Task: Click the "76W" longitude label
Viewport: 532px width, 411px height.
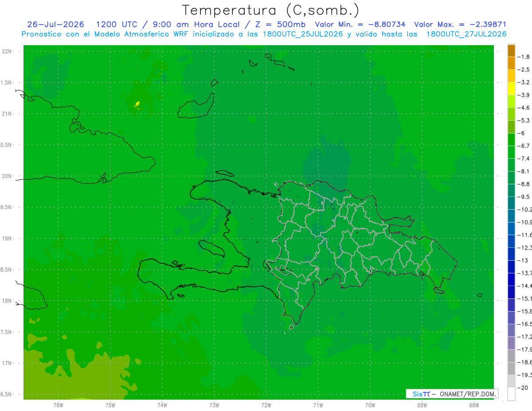Action: coord(58,405)
